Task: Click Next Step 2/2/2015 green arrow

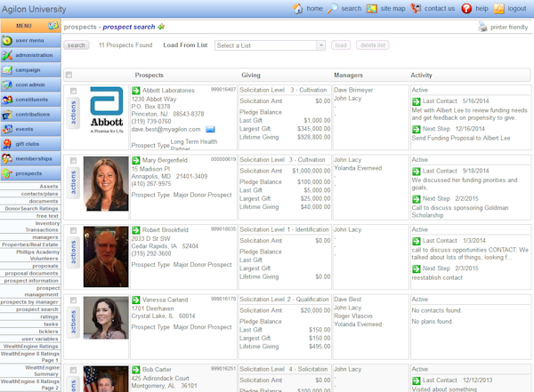Action: [x=417, y=199]
